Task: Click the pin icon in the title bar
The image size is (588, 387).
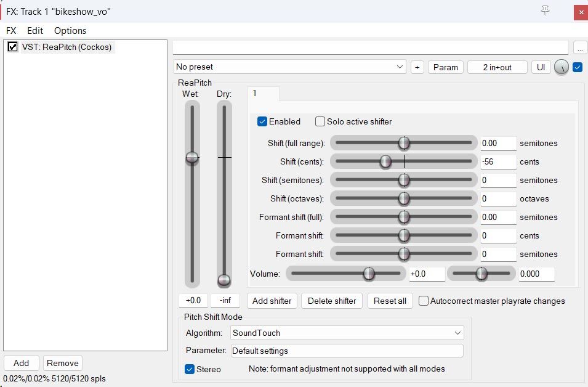Action: point(545,10)
